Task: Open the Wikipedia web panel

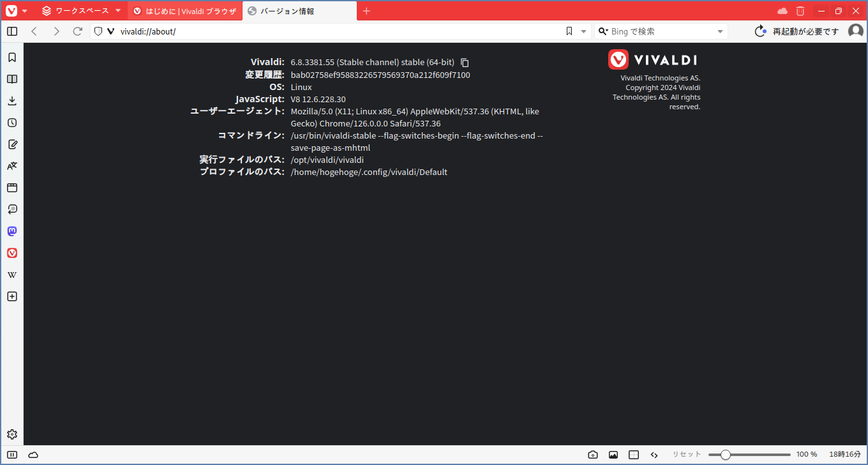Action: (11, 275)
